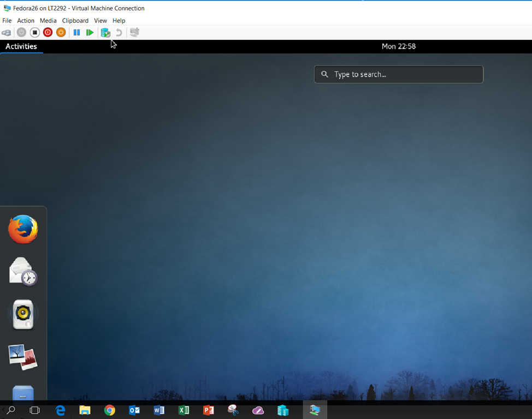Open Excel from the taskbar
This screenshot has height=419, width=532.
coord(184,410)
